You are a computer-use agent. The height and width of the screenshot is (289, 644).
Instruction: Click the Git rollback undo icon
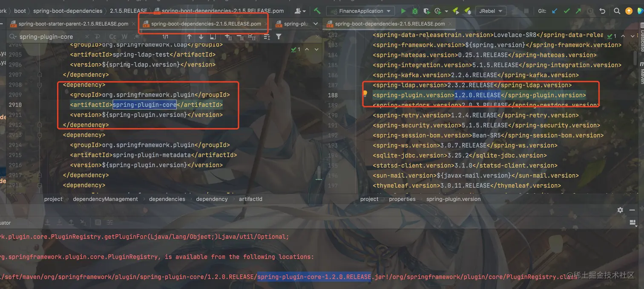tap(602, 11)
